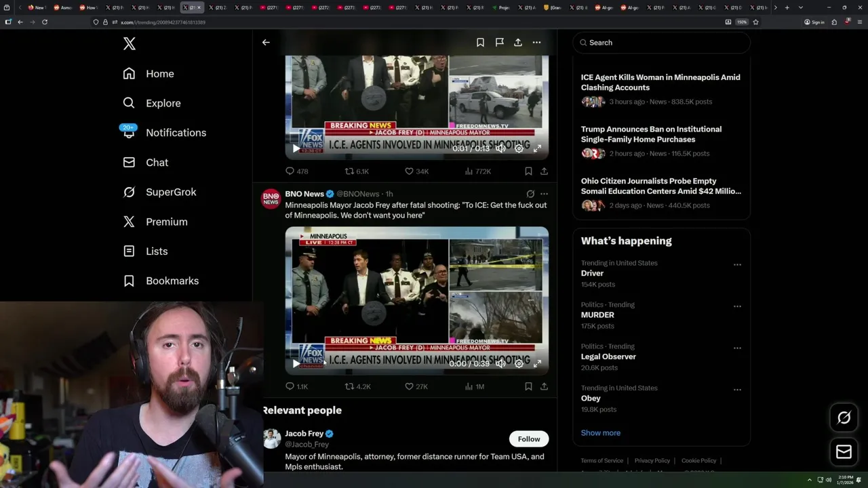868x488 pixels.
Task: Open Bookmarks in sidebar
Action: [161, 281]
